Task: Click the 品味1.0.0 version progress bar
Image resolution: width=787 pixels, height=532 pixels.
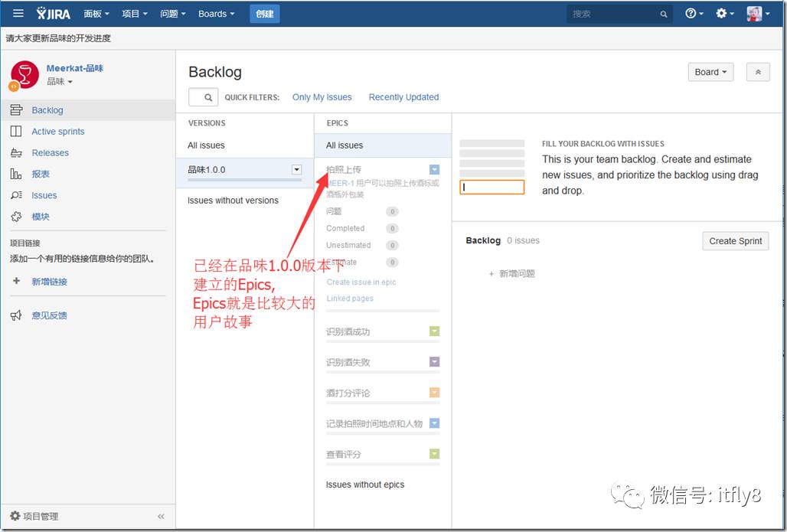Action: (x=244, y=180)
